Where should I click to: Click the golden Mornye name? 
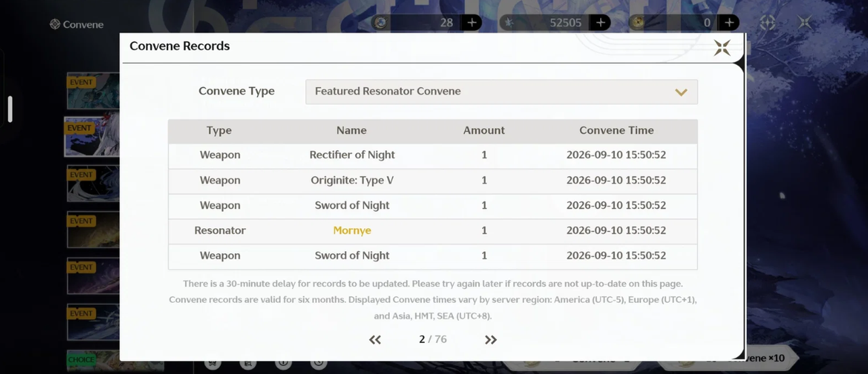tap(352, 231)
